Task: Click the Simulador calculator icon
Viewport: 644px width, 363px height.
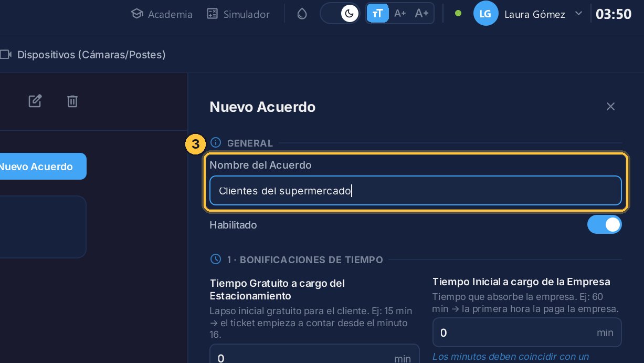Action: coord(212,14)
